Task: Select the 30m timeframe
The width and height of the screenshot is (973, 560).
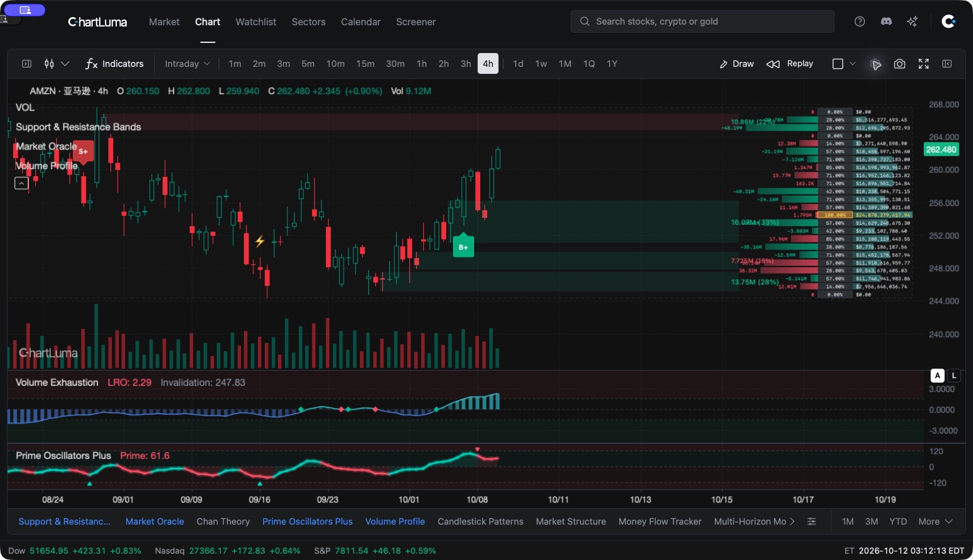Action: coord(396,64)
